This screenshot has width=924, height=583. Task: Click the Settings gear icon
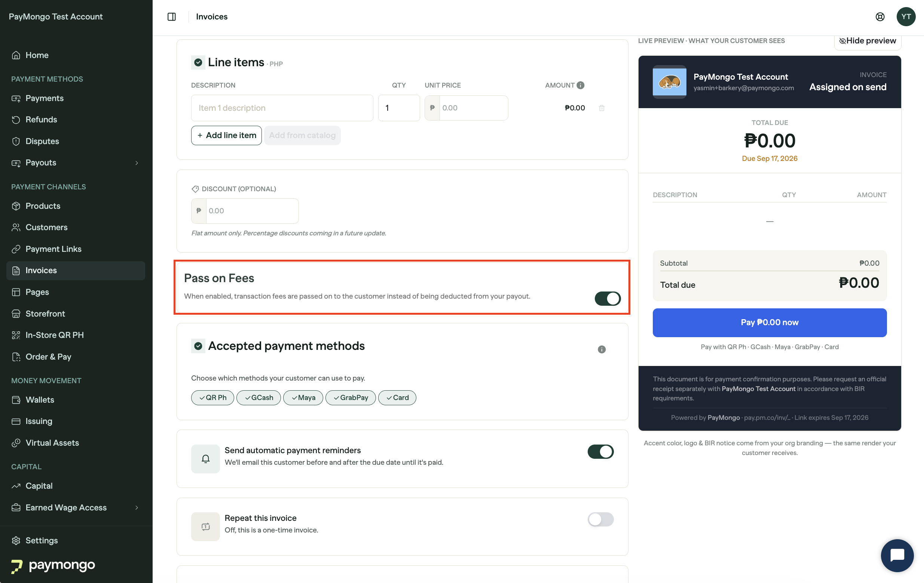pyautogui.click(x=16, y=540)
